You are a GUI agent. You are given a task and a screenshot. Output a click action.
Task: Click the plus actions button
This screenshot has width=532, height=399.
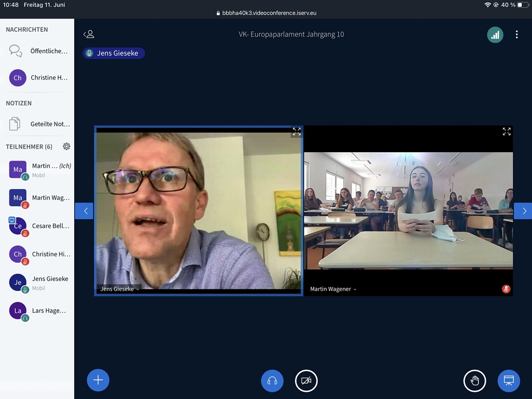tap(98, 380)
